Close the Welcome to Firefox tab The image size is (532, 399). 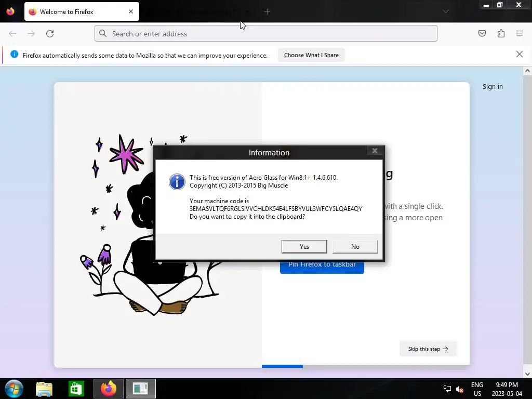[131, 11]
